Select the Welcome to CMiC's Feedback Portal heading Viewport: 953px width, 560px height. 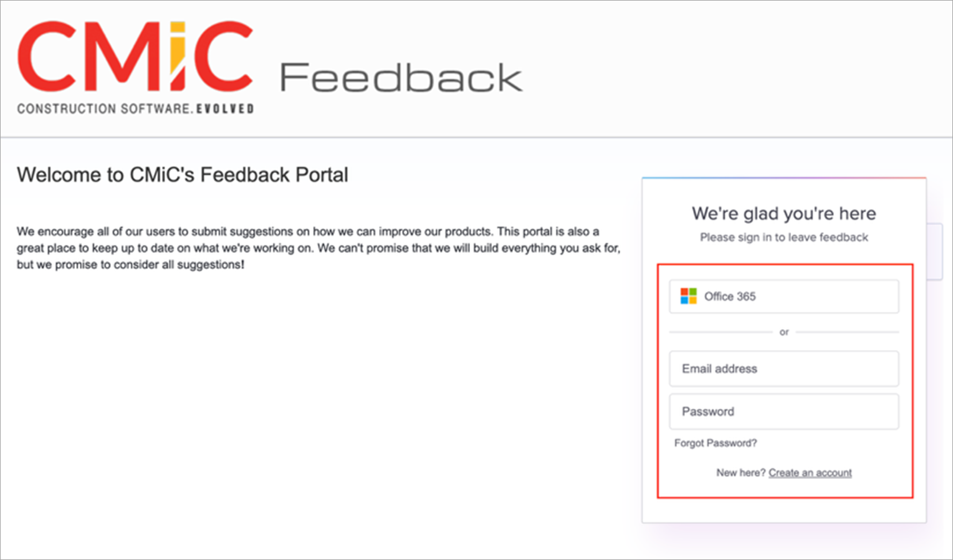tap(182, 175)
